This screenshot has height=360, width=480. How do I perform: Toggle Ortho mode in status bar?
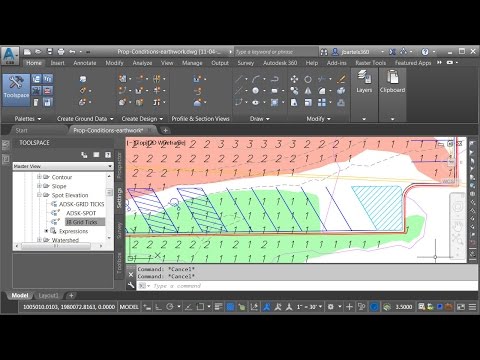click(x=158, y=307)
